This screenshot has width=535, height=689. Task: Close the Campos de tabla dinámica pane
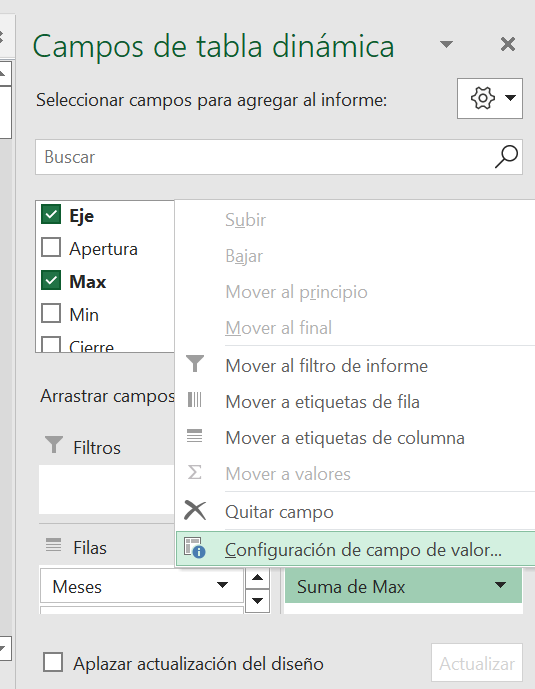click(x=508, y=44)
